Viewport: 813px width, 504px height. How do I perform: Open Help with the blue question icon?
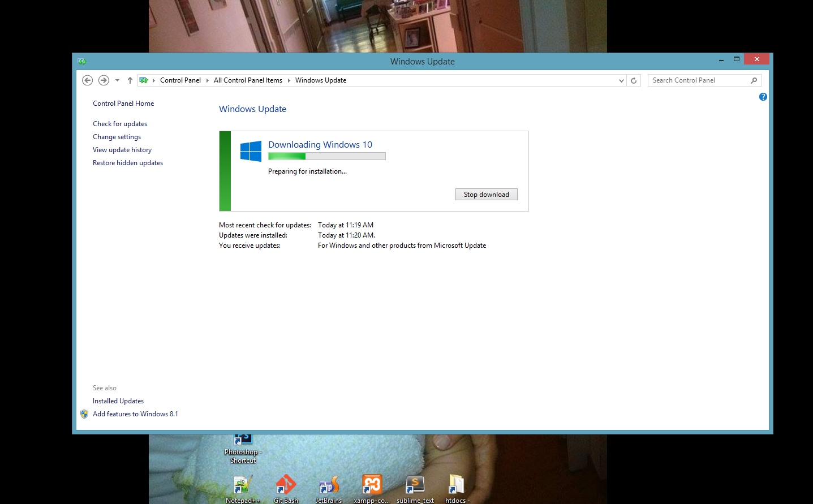(x=763, y=97)
